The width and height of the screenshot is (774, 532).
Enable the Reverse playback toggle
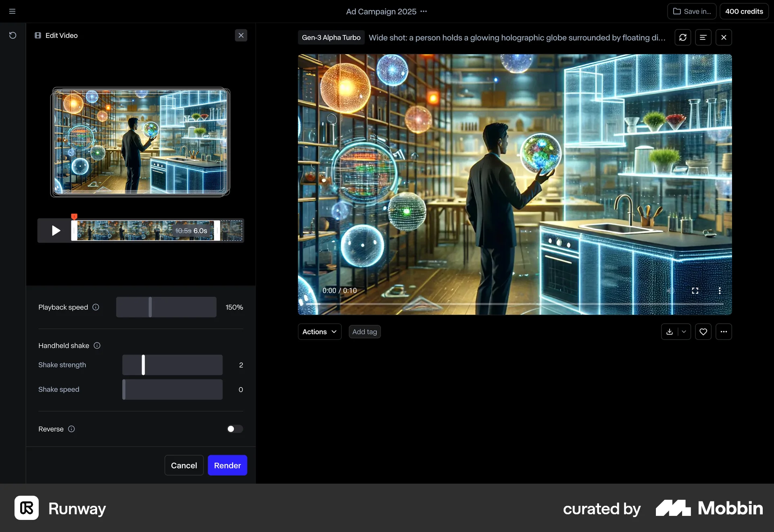click(x=234, y=429)
